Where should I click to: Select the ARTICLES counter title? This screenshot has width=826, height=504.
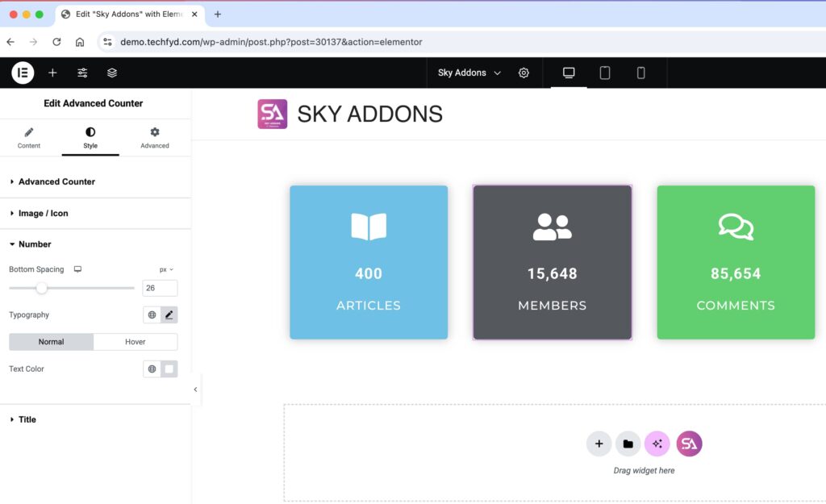(369, 306)
